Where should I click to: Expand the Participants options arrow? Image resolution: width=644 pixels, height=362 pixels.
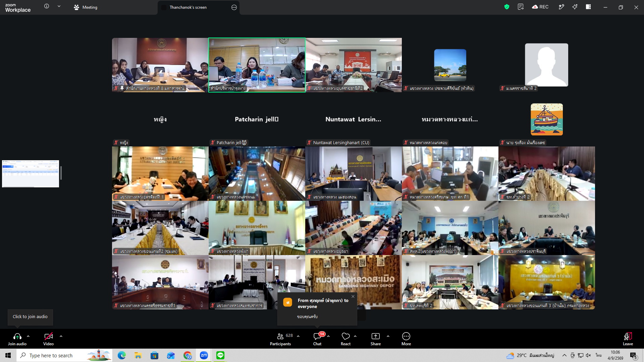pyautogui.click(x=298, y=336)
